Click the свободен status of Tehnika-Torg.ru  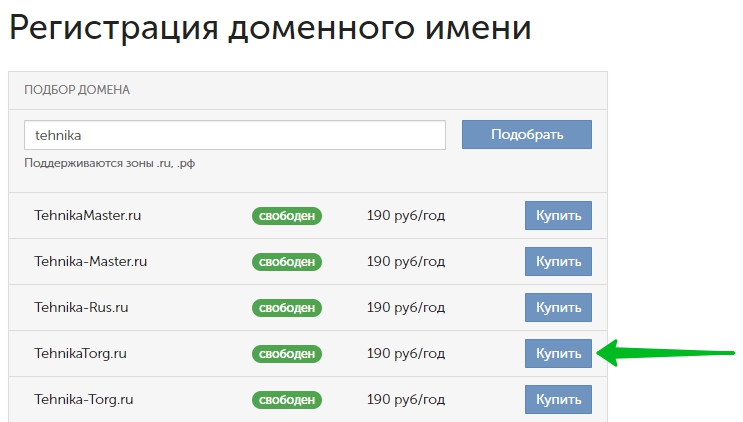coord(287,399)
